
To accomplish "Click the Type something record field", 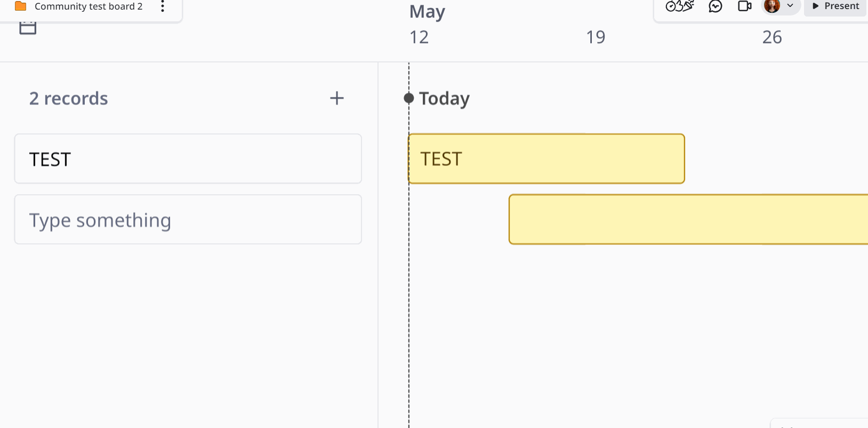I will (x=188, y=220).
